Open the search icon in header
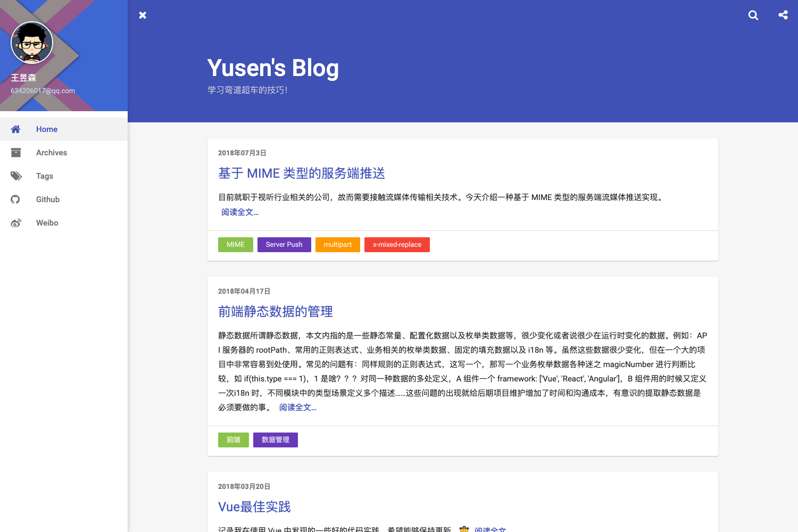Viewport: 798px width, 532px height. pos(753,15)
